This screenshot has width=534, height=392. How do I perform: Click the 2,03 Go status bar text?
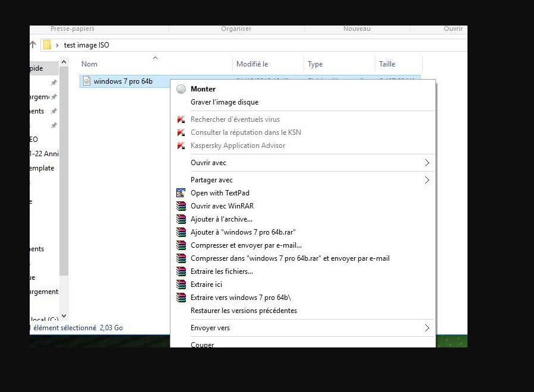pyautogui.click(x=111, y=328)
